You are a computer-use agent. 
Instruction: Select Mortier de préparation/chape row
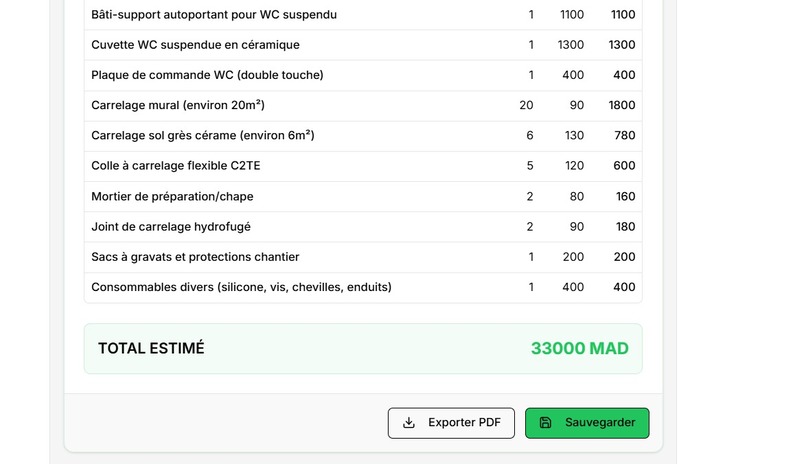[x=363, y=196]
